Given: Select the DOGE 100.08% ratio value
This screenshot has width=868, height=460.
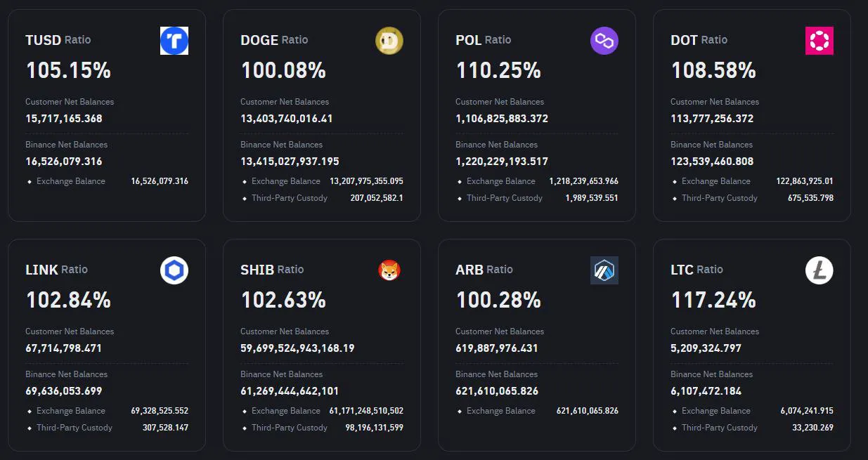Looking at the screenshot, I should [x=283, y=70].
